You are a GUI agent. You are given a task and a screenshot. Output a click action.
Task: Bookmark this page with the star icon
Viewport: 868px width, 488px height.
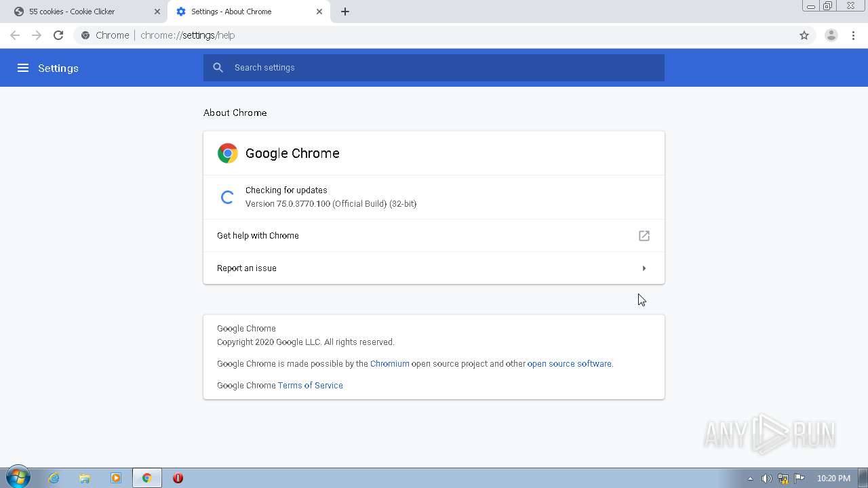(804, 35)
